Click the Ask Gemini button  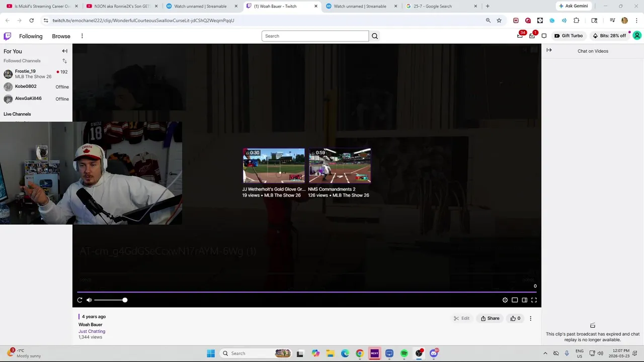tap(573, 6)
